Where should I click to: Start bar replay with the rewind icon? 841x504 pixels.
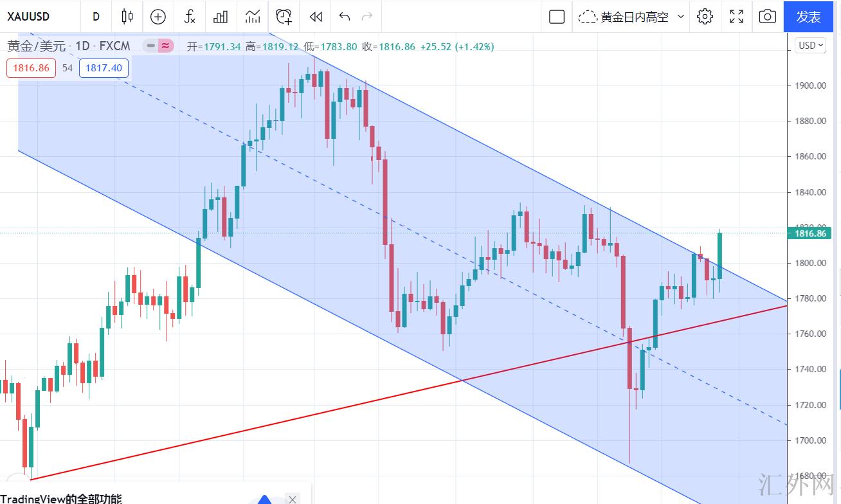click(x=315, y=17)
